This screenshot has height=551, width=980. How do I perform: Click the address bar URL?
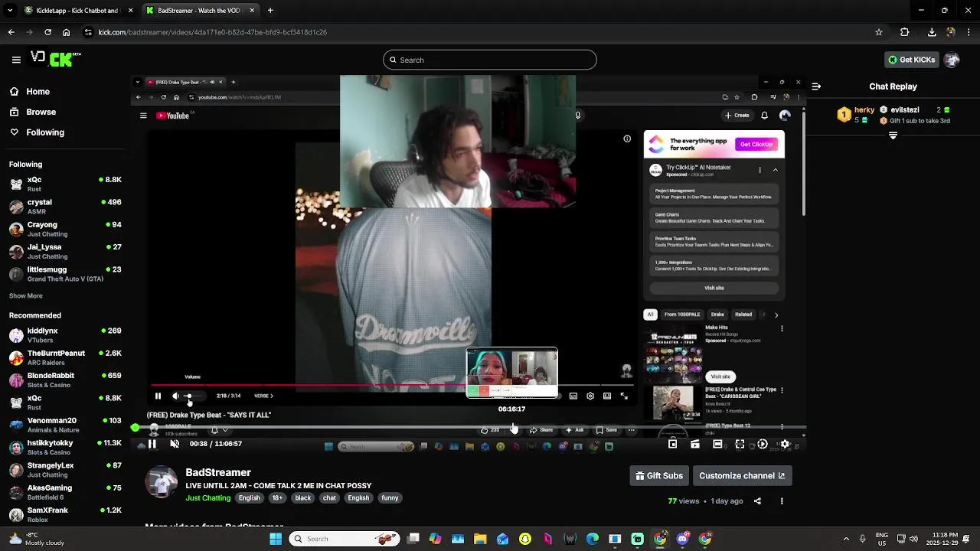click(213, 32)
